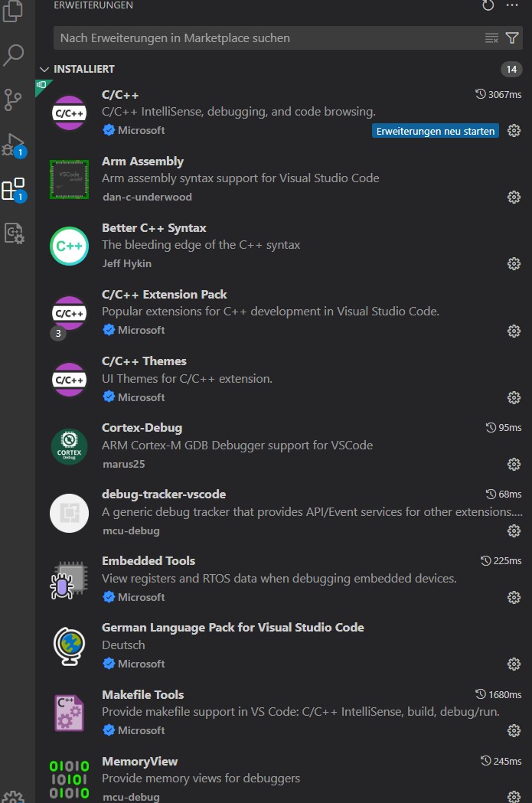532x803 pixels.
Task: Click Erweiterungen neu starten button
Action: 436,131
